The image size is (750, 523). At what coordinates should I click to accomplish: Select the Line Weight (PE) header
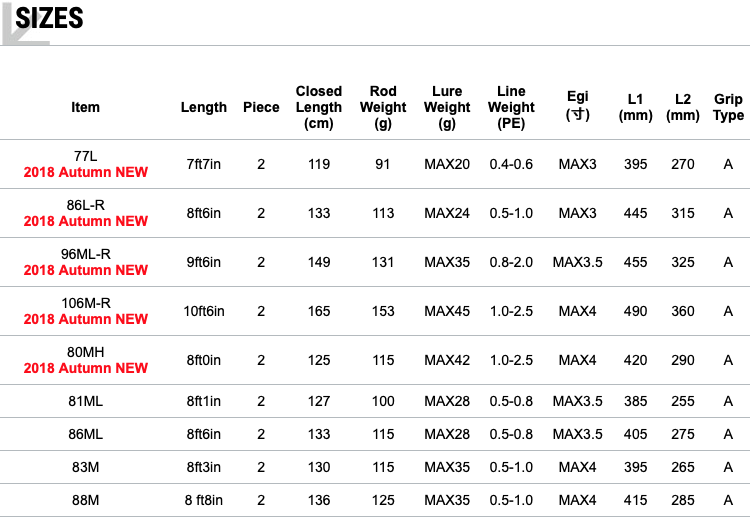[511, 107]
